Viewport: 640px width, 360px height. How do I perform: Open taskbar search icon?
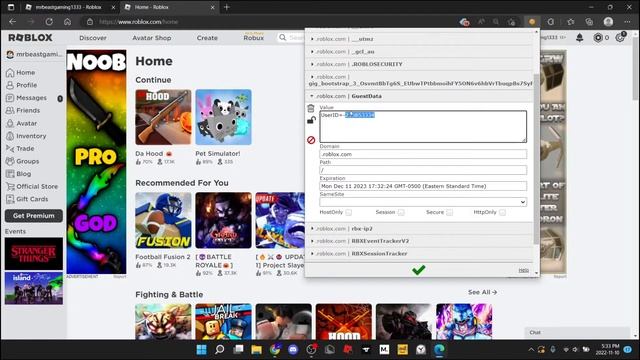[x=220, y=349]
